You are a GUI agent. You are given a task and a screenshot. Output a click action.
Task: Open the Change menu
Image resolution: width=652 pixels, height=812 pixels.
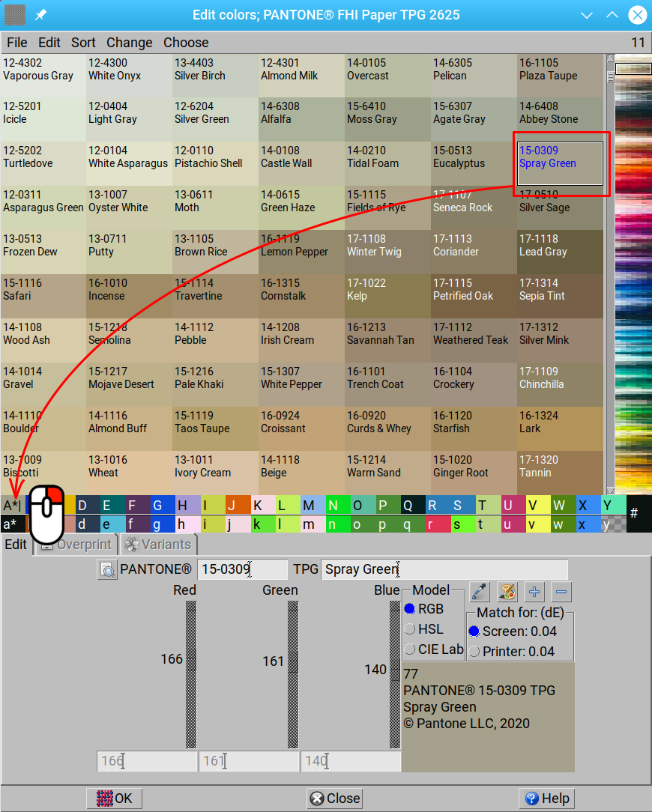tap(130, 43)
